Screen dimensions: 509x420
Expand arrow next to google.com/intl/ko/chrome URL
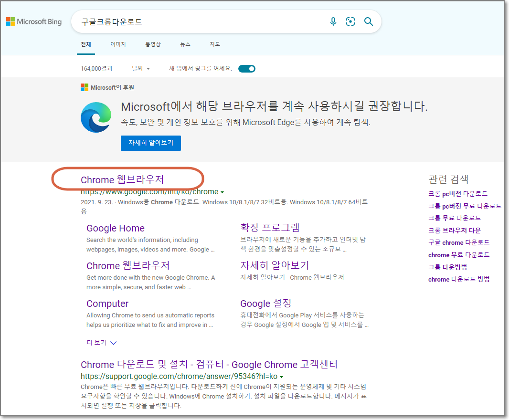tap(223, 192)
